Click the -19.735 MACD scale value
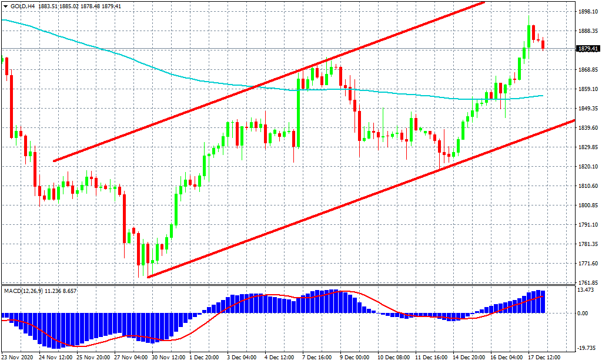This screenshot has width=602, height=364. pyautogui.click(x=588, y=347)
